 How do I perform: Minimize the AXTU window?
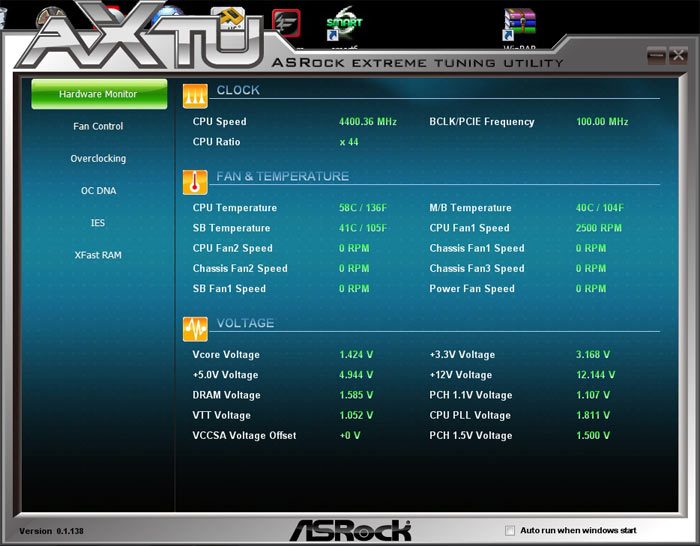pyautogui.click(x=655, y=57)
